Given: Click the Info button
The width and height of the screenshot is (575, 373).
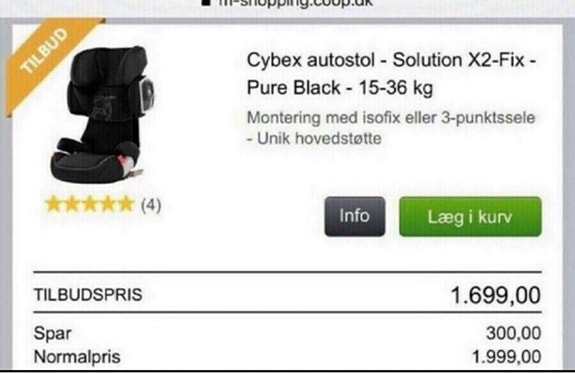Looking at the screenshot, I should pos(355,216).
